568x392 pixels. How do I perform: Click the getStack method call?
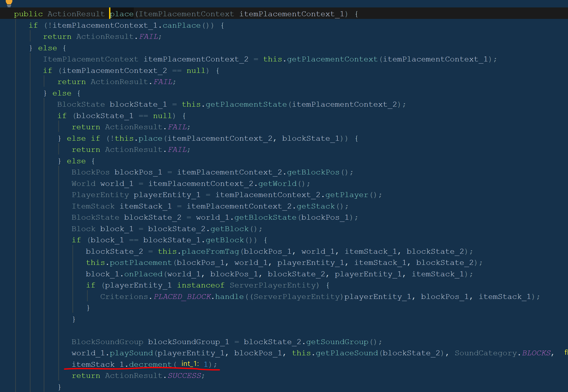pyautogui.click(x=316, y=206)
